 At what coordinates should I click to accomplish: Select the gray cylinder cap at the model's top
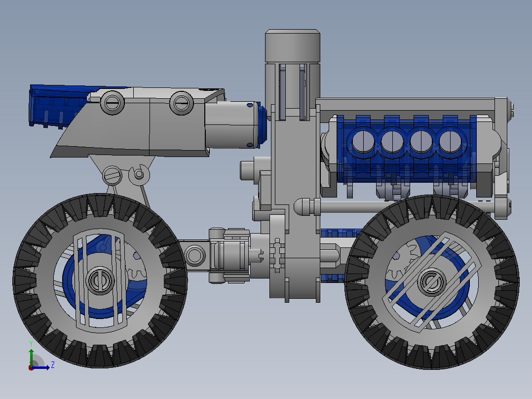[x=293, y=46]
